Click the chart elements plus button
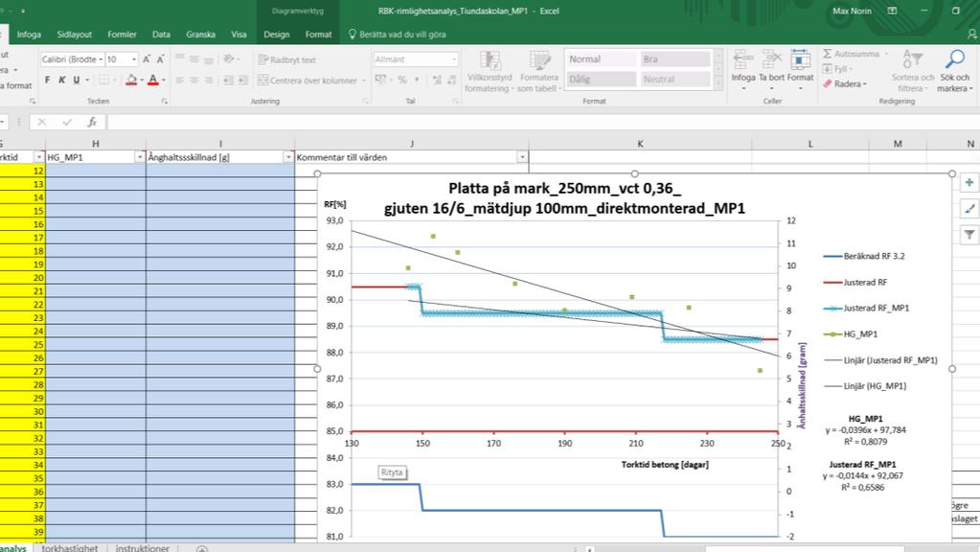Image resolution: width=980 pixels, height=552 pixels. pos(969,182)
